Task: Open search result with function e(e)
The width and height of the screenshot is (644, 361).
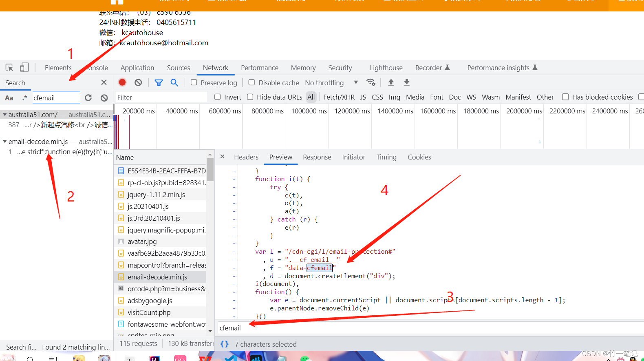Action: click(x=57, y=152)
